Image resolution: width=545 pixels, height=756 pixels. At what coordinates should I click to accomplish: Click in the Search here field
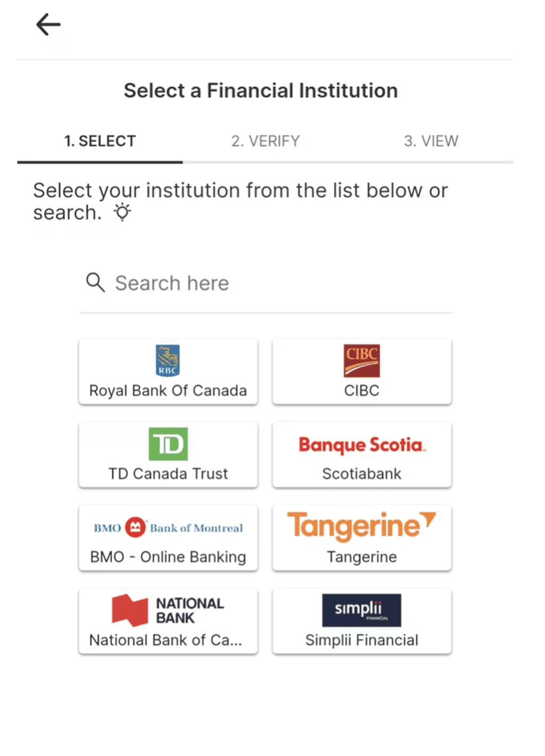point(265,283)
